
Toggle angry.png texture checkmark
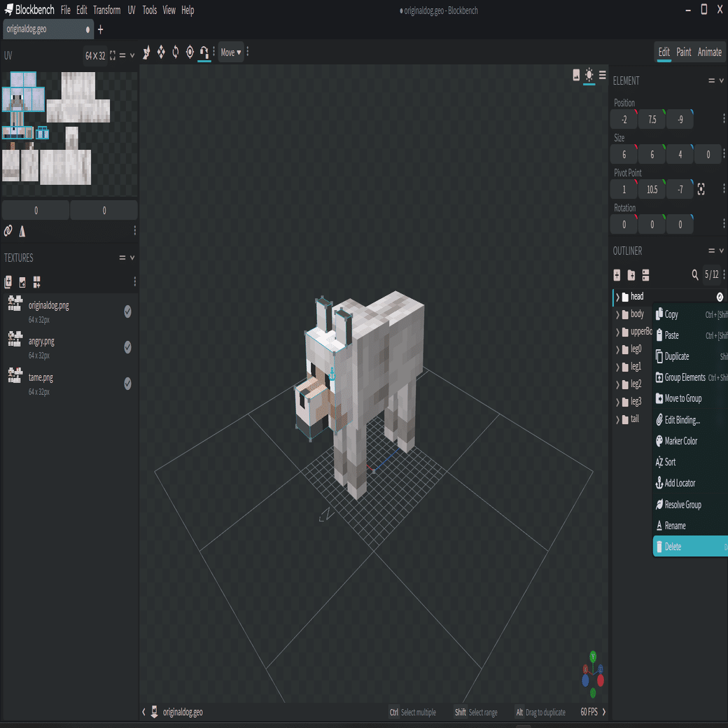tap(127, 347)
